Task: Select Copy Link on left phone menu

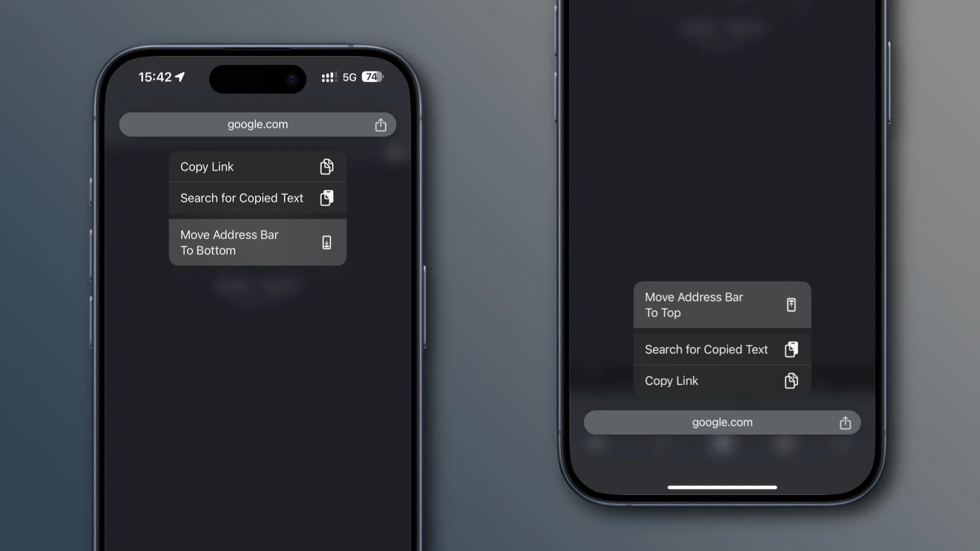Action: (x=258, y=166)
